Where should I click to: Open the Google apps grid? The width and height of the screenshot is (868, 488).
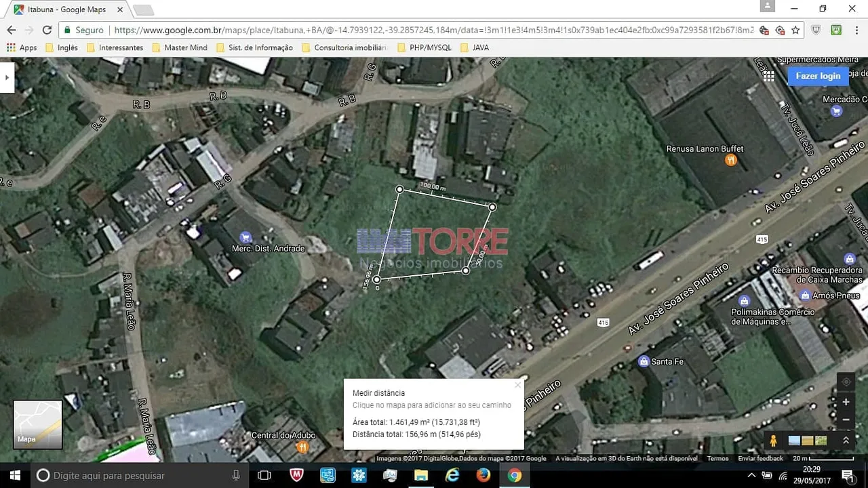point(768,77)
